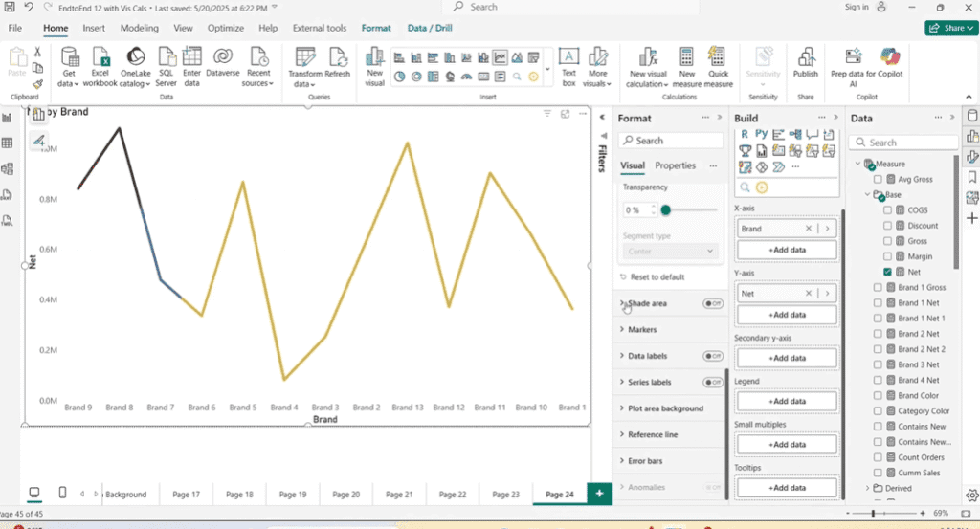Open the Segment type dropdown

[x=669, y=251]
